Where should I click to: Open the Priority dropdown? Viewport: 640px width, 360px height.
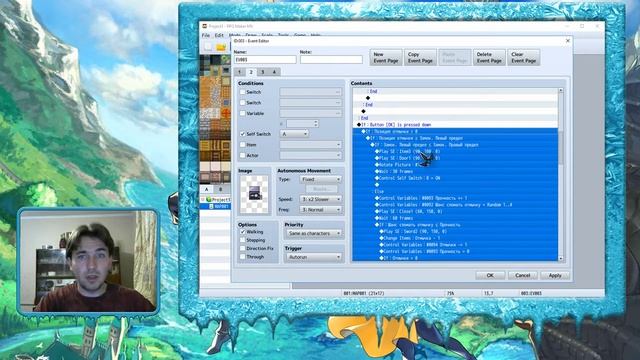[313, 233]
